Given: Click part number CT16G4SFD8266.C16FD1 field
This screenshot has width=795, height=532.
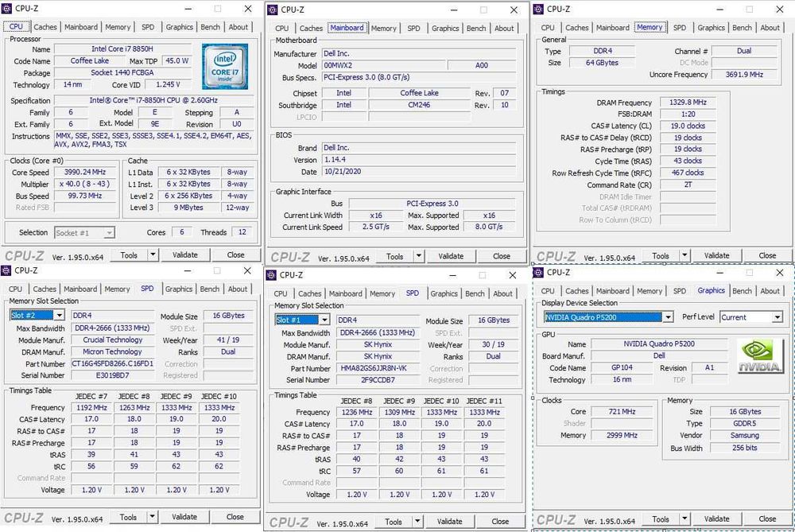Looking at the screenshot, I should (x=113, y=363).
